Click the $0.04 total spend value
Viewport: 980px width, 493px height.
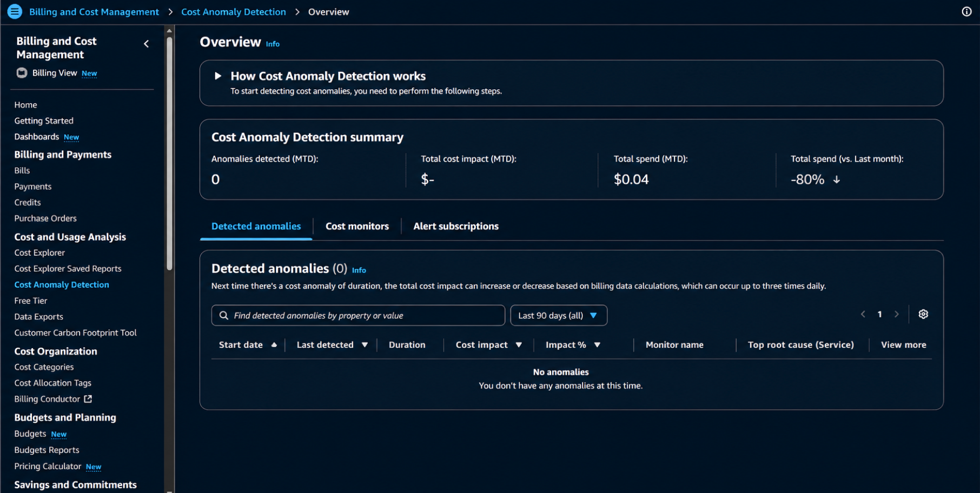tap(631, 179)
